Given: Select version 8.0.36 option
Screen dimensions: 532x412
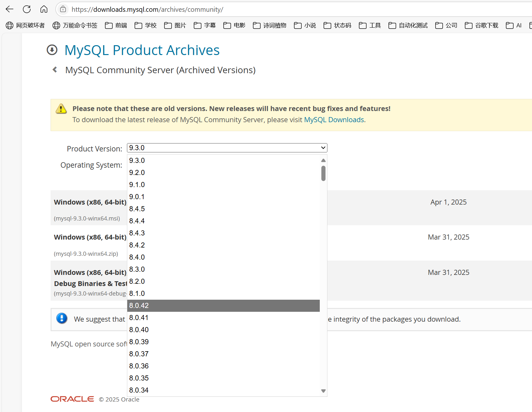Looking at the screenshot, I should coord(223,366).
